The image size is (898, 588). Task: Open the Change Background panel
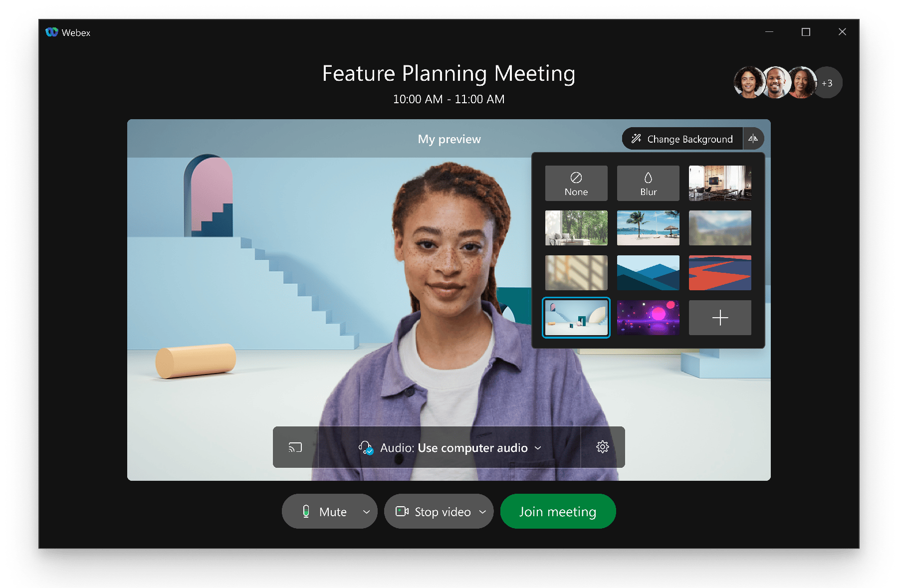[x=681, y=139]
